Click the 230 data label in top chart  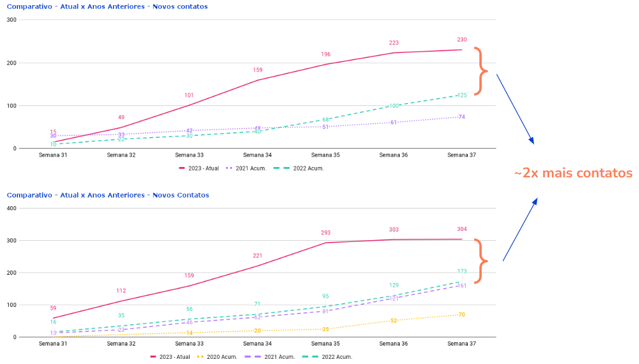[462, 40]
